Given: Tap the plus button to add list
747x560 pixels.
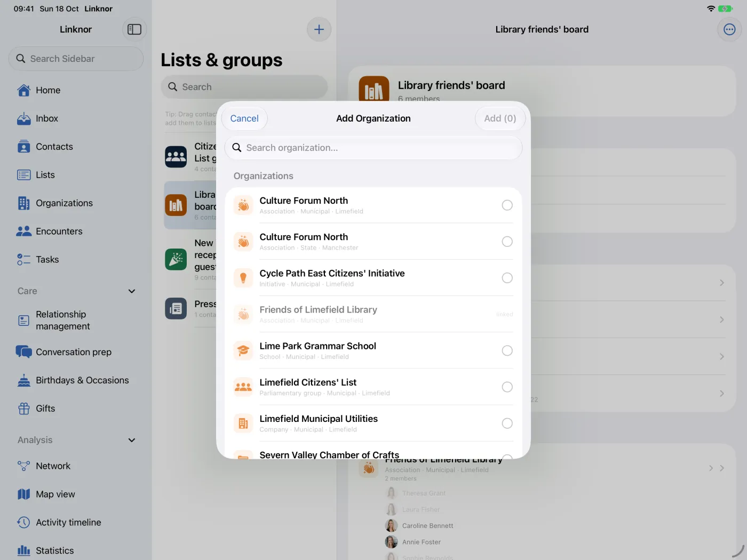Looking at the screenshot, I should pos(319,29).
